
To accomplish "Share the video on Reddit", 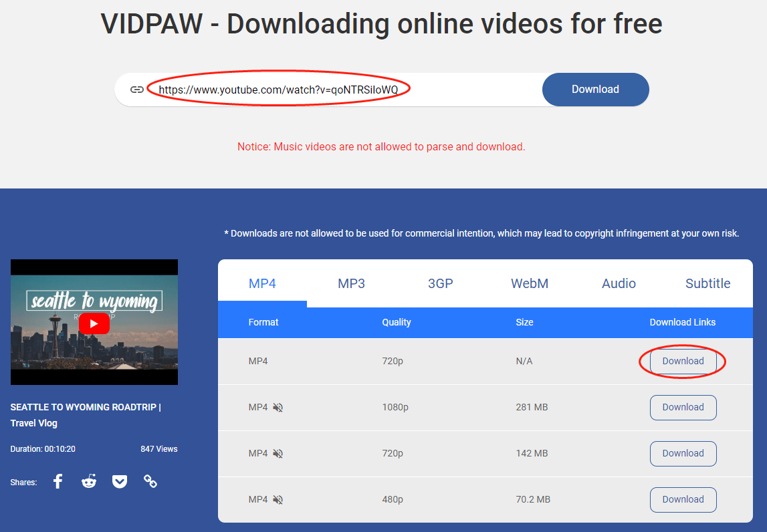I will pos(88,482).
